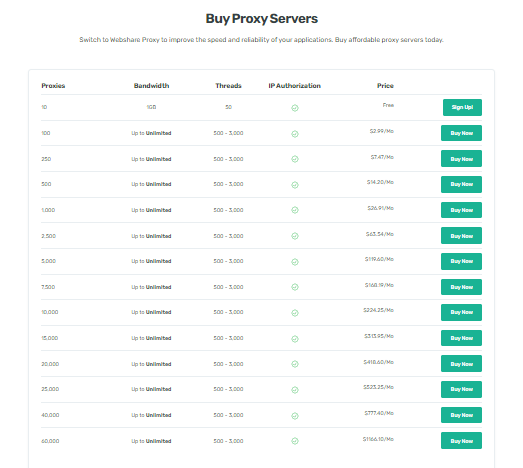Click the $1166.10/Mo price
Screen dimensions: 523x468
[378, 439]
